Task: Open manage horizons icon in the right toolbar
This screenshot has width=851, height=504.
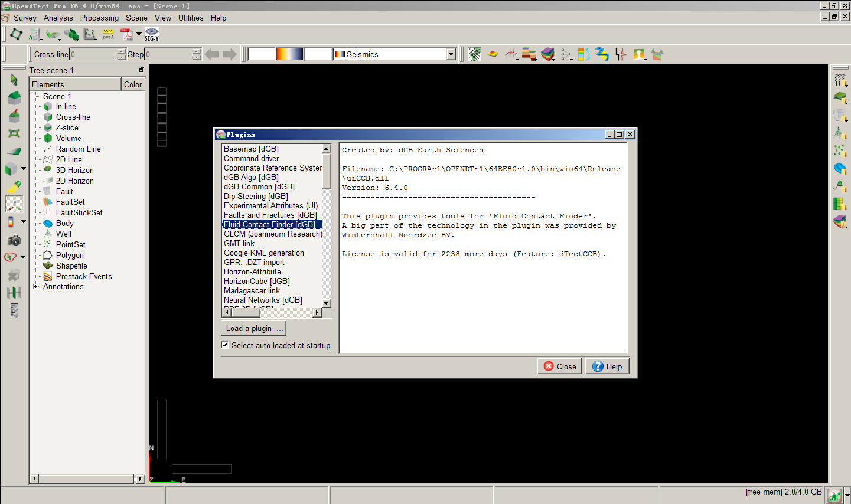Action: pos(840,97)
